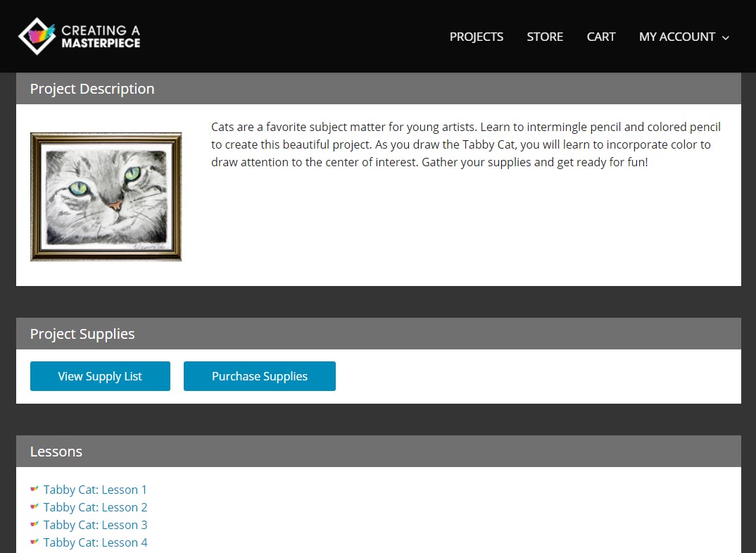View the Cart in the top navigation
The image size is (756, 553).
(601, 37)
